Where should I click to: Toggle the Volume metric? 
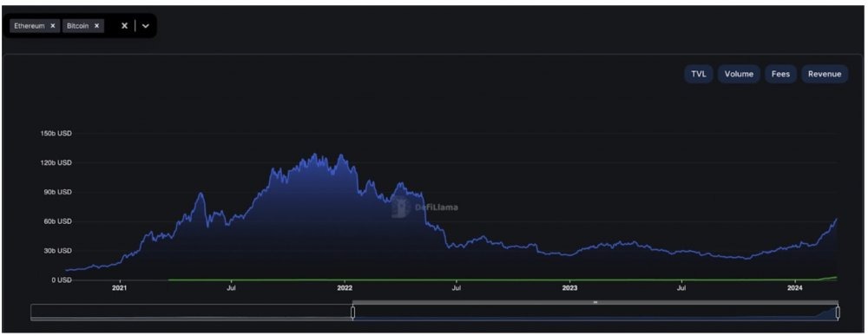(x=739, y=74)
